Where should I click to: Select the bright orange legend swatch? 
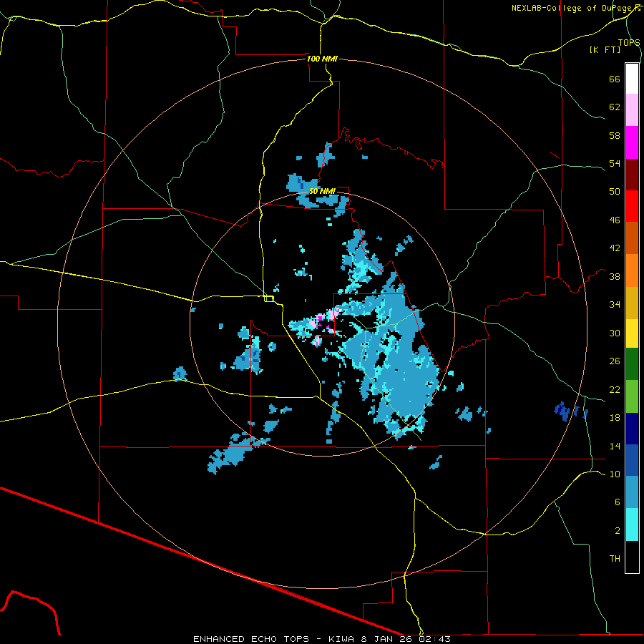point(632,270)
